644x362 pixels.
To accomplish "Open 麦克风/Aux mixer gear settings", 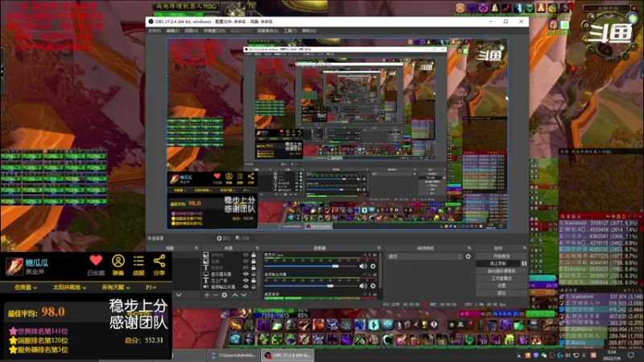I will click(373, 266).
